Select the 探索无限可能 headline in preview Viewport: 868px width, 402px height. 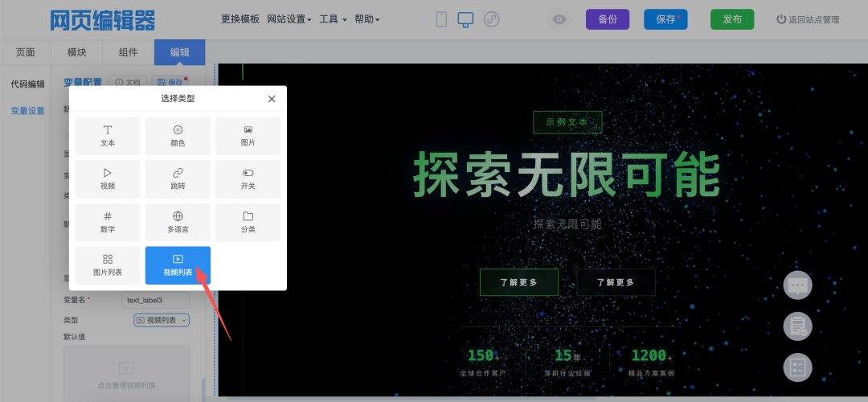pos(567,174)
